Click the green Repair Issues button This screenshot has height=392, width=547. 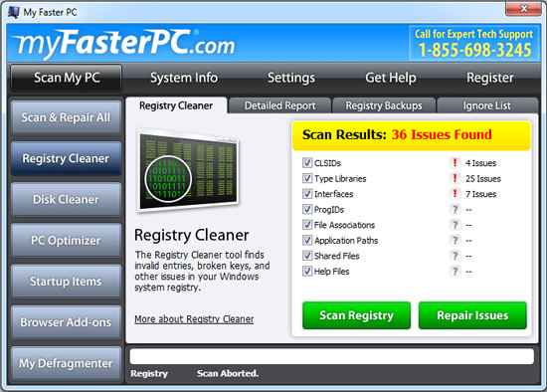point(472,315)
